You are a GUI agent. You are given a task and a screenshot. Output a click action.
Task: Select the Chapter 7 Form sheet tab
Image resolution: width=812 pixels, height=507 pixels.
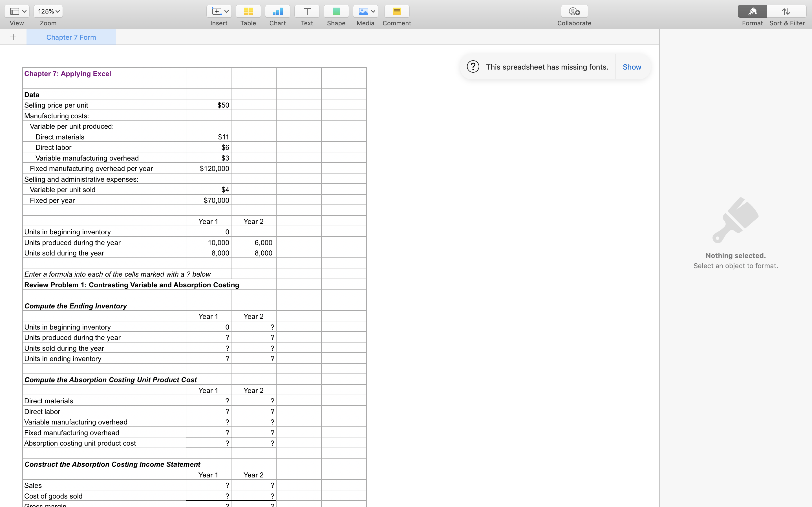(71, 37)
